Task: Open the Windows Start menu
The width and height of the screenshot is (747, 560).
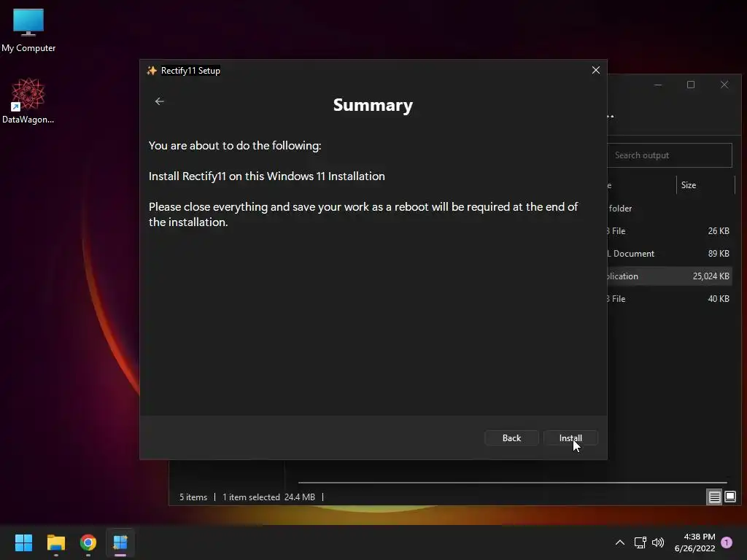Action: pos(23,542)
